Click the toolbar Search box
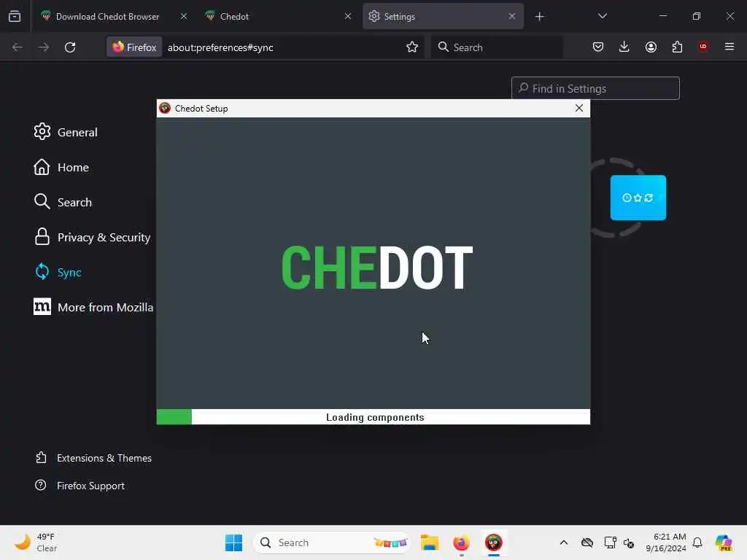This screenshot has width=747, height=560. 497,47
